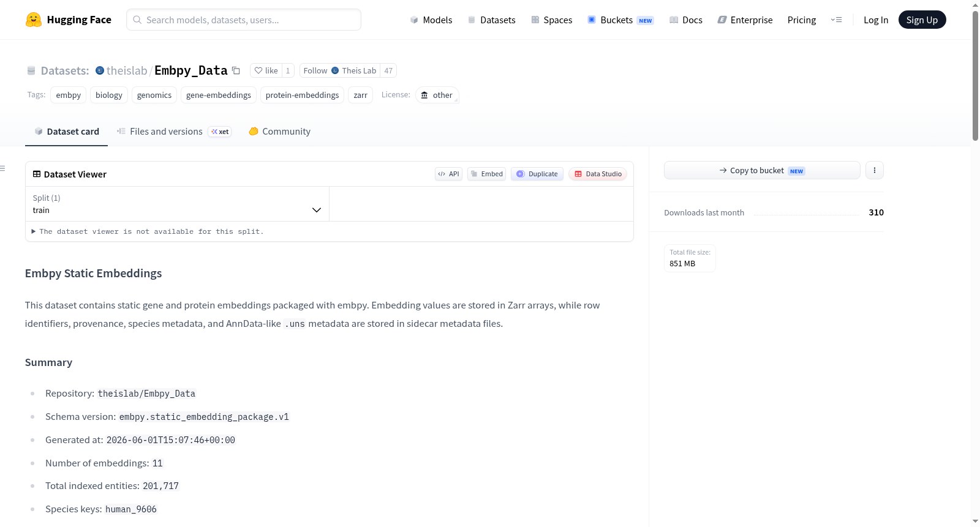Click the Summary heading
Viewport: 980px width, 527px height.
click(49, 362)
